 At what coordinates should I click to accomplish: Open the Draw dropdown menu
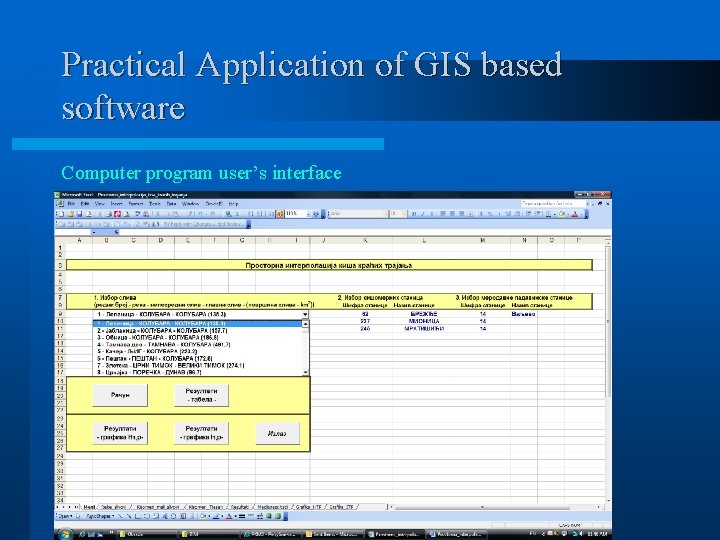[x=65, y=516]
